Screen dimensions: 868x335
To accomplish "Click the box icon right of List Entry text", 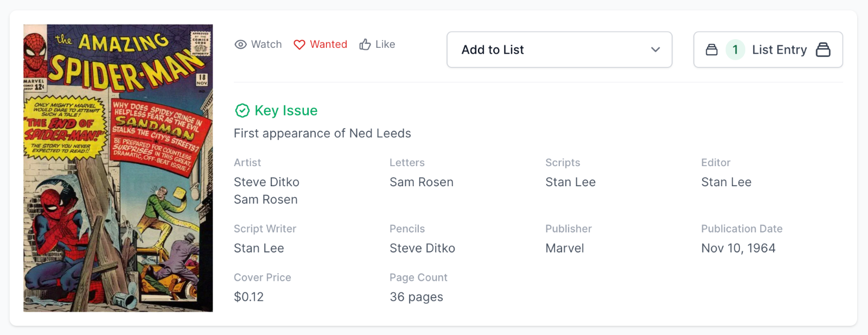I will [x=823, y=50].
